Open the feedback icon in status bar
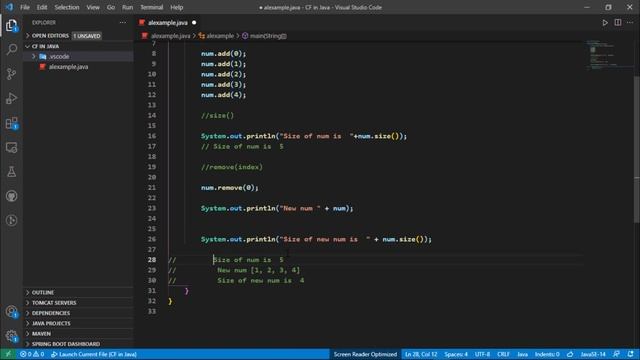This screenshot has width=640, height=360. coord(616,354)
